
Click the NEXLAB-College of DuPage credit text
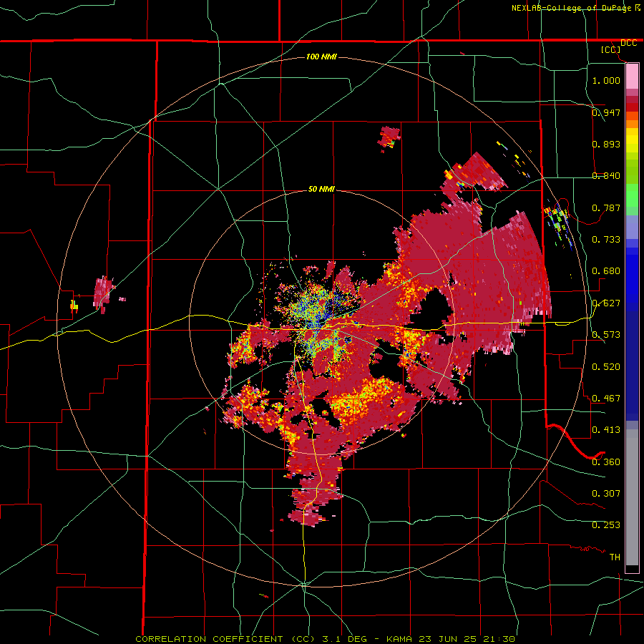point(571,8)
